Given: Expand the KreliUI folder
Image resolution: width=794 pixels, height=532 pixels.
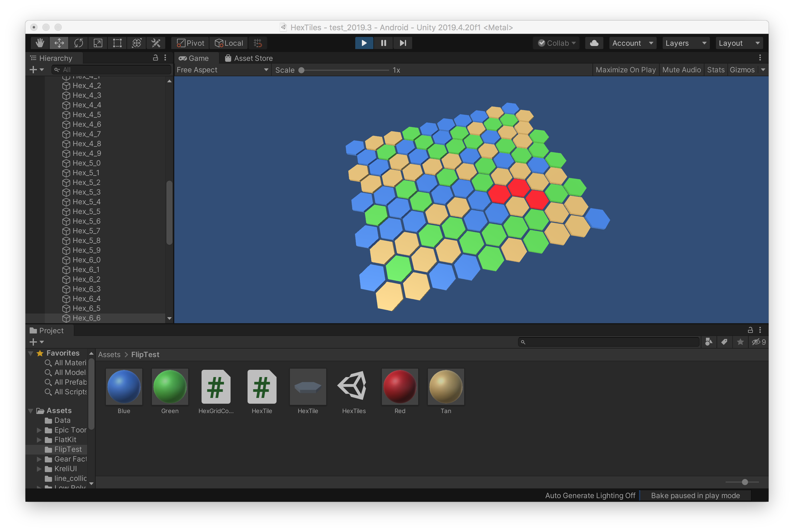Looking at the screenshot, I should point(39,469).
